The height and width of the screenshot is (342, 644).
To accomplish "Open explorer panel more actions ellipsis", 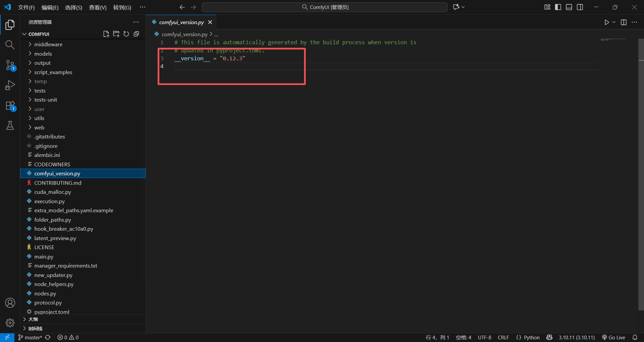I will click(136, 22).
